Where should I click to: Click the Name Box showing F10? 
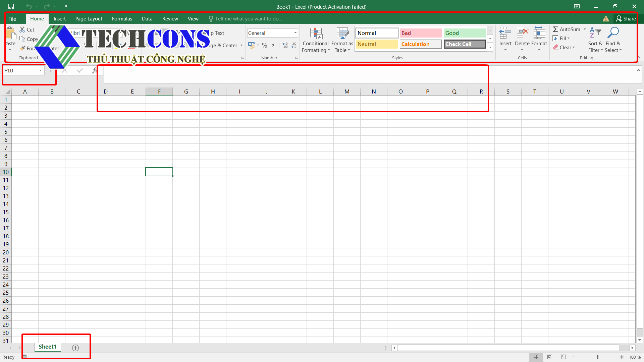click(20, 70)
